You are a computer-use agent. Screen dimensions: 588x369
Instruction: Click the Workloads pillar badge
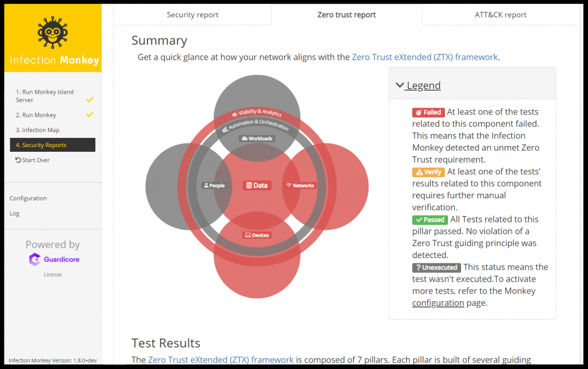[x=257, y=139]
